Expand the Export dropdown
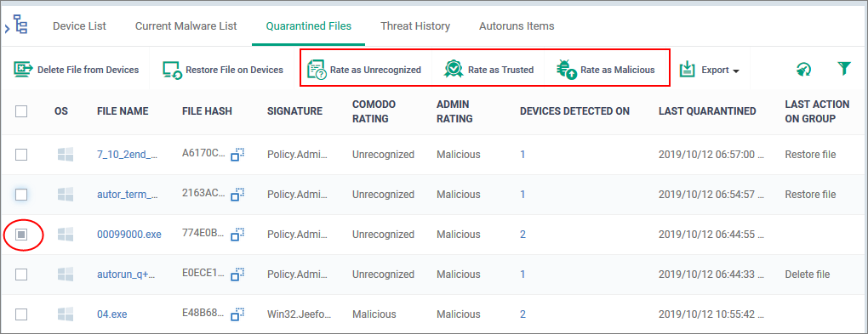Viewport: 868px width, 334px height. (x=711, y=71)
